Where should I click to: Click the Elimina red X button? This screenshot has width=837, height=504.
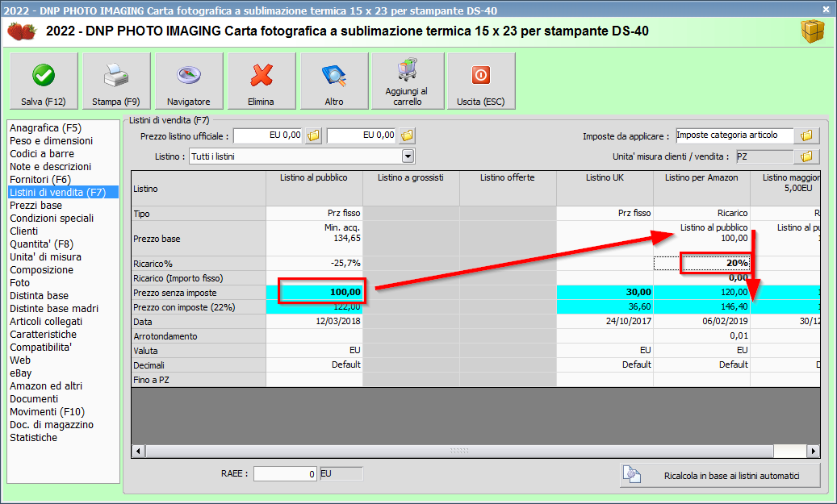[261, 81]
